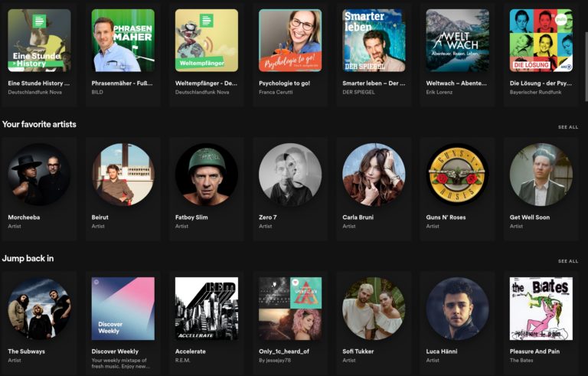
Task: Select the 'Weltempfänger - De...' title text
Action: click(x=206, y=83)
